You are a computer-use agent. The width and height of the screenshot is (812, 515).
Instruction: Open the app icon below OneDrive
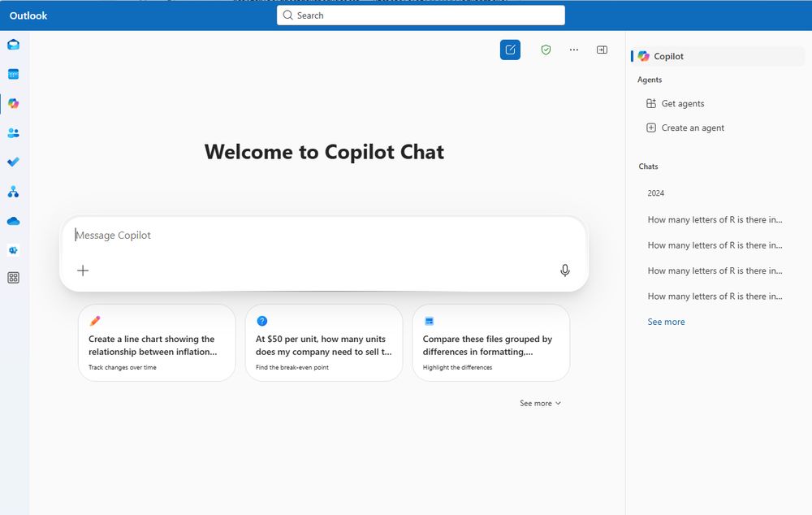(14, 250)
